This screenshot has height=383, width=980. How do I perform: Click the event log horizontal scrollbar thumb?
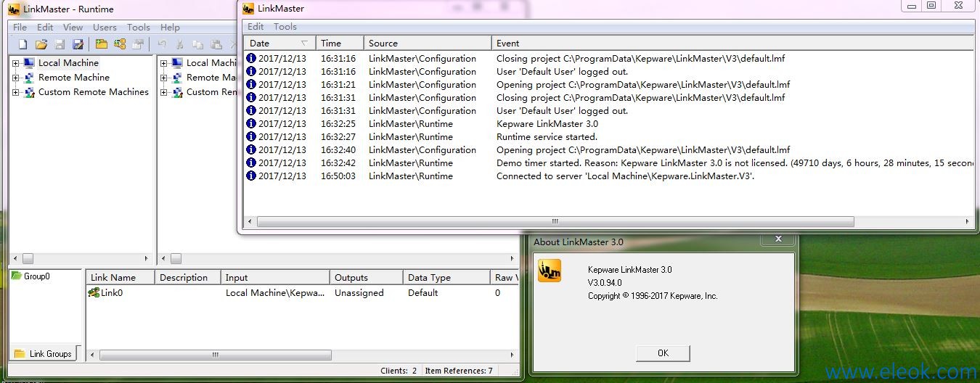coord(555,221)
